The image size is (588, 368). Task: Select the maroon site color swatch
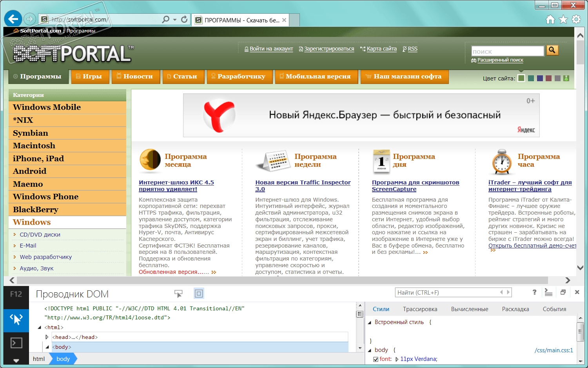(548, 78)
